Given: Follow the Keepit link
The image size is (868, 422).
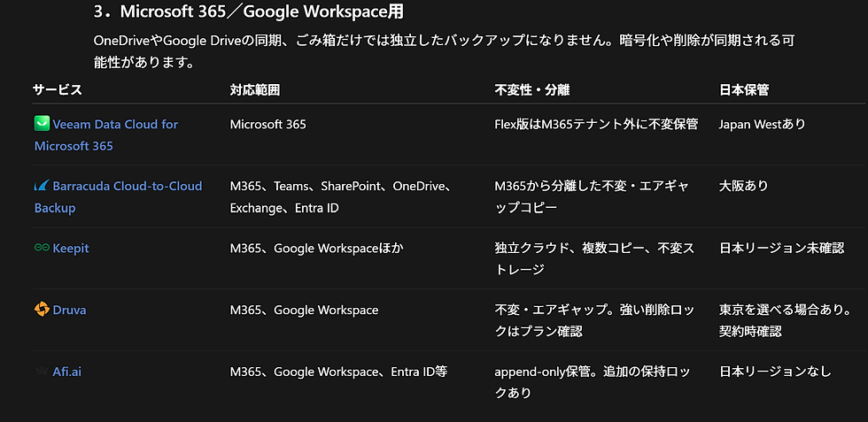Looking at the screenshot, I should pyautogui.click(x=70, y=249).
